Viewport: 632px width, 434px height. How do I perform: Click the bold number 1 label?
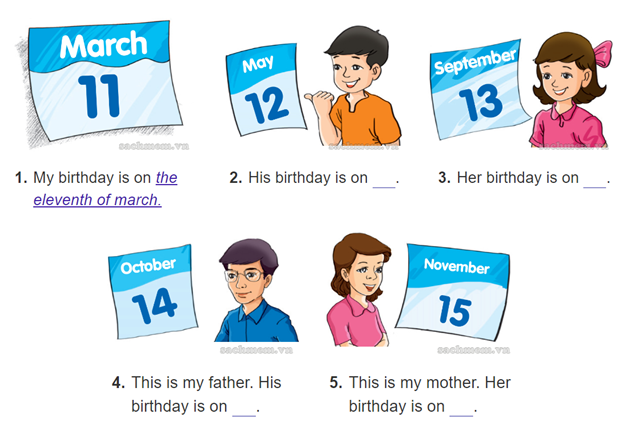click(21, 178)
